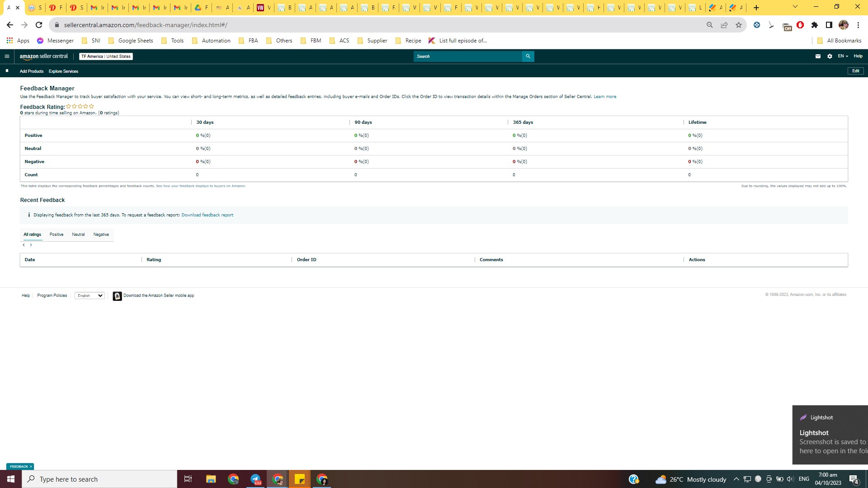Click the Seller Central search field
This screenshot has width=868, height=488.
coord(468,56)
